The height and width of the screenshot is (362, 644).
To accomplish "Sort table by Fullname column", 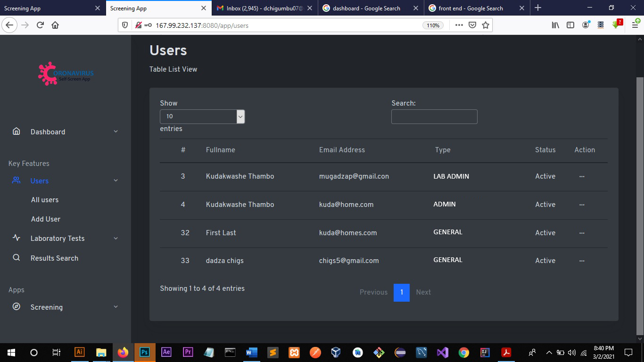I will 221,150.
